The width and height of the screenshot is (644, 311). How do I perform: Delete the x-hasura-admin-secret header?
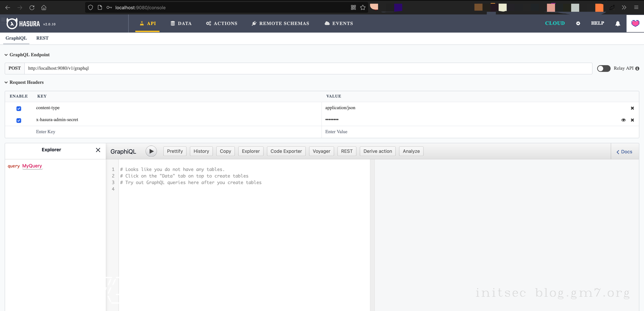[632, 120]
